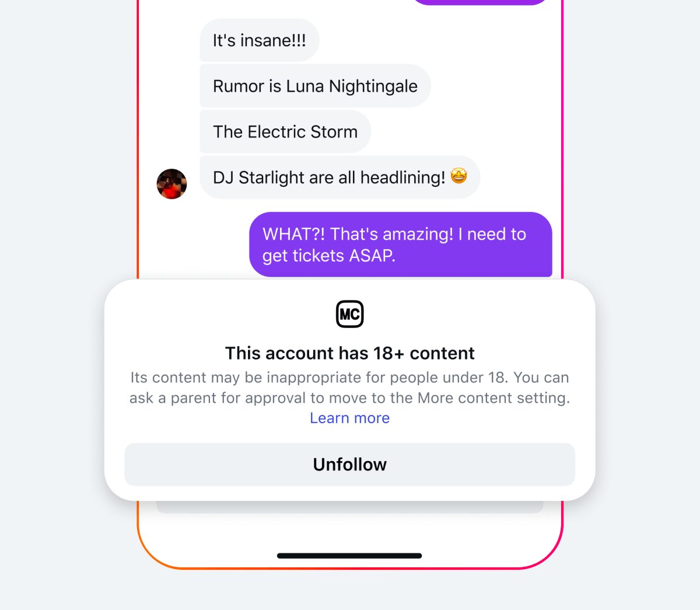
Task: Select "The Electric Storm" message bubble
Action: (285, 131)
